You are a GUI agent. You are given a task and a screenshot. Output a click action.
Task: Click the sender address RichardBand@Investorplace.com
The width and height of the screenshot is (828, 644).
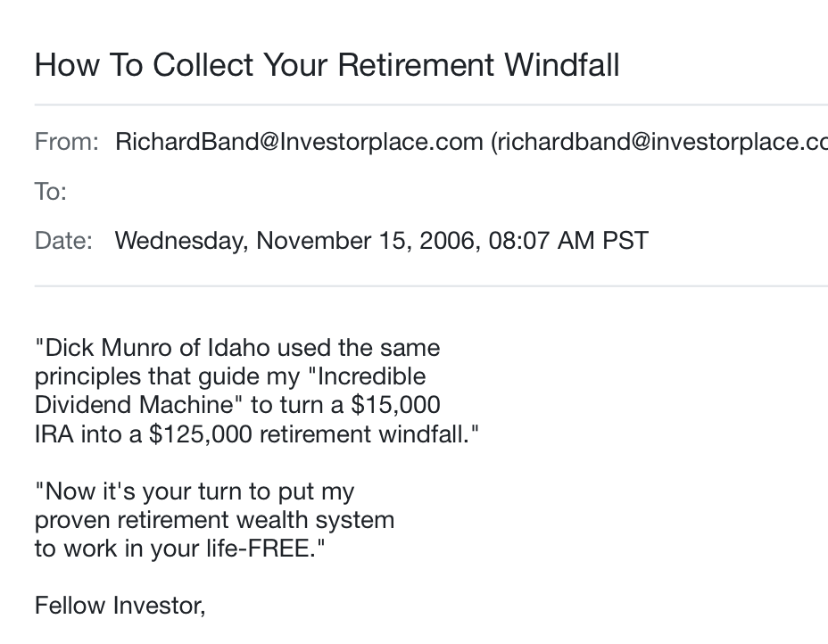coord(299,142)
